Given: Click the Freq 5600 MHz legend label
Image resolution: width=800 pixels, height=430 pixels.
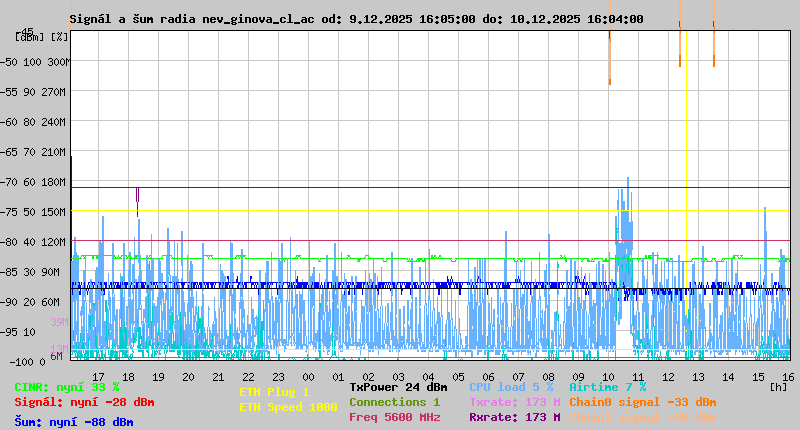Looking at the screenshot, I should (x=394, y=417).
